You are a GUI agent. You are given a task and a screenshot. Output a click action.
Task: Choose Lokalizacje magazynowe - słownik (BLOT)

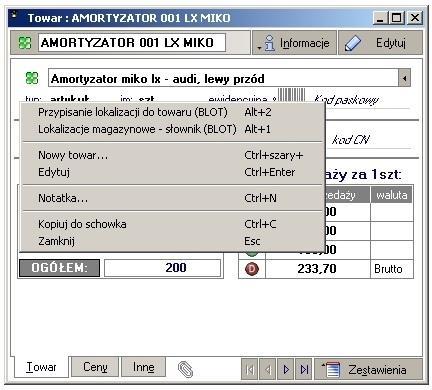pos(173,129)
